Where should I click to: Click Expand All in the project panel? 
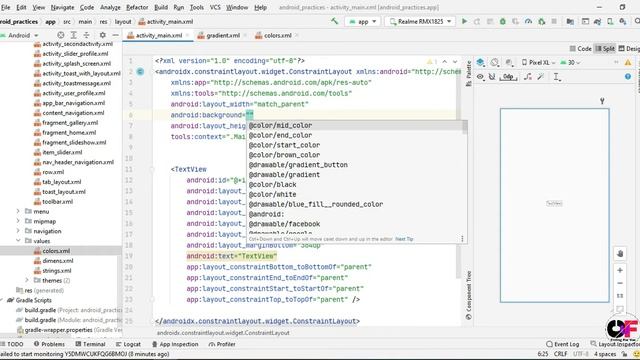(x=73, y=35)
